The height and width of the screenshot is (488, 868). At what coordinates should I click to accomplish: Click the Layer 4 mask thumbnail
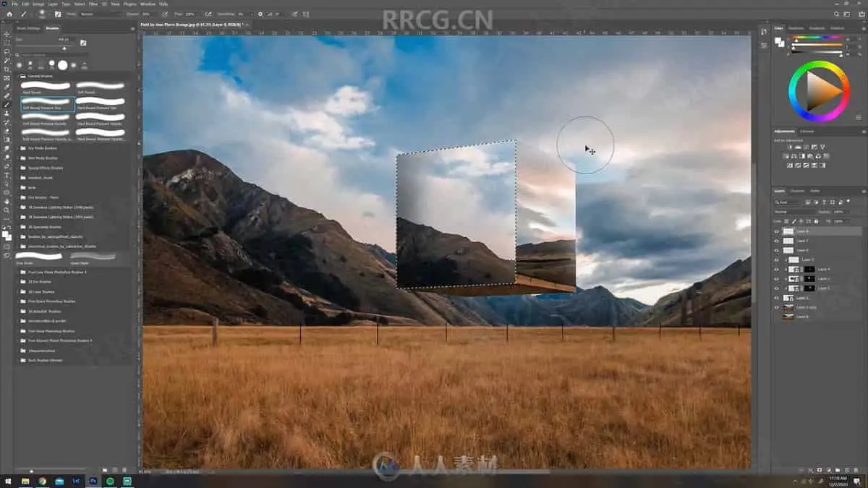(809, 269)
